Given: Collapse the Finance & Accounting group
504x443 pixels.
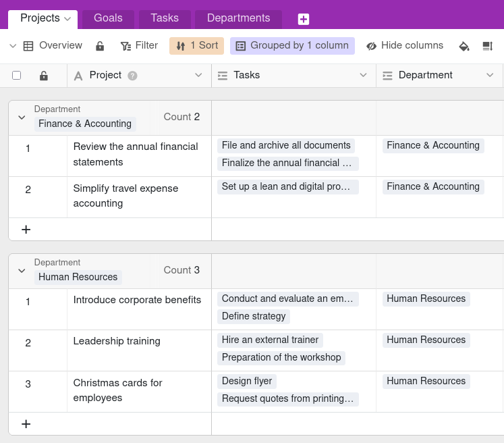Looking at the screenshot, I should click(22, 118).
